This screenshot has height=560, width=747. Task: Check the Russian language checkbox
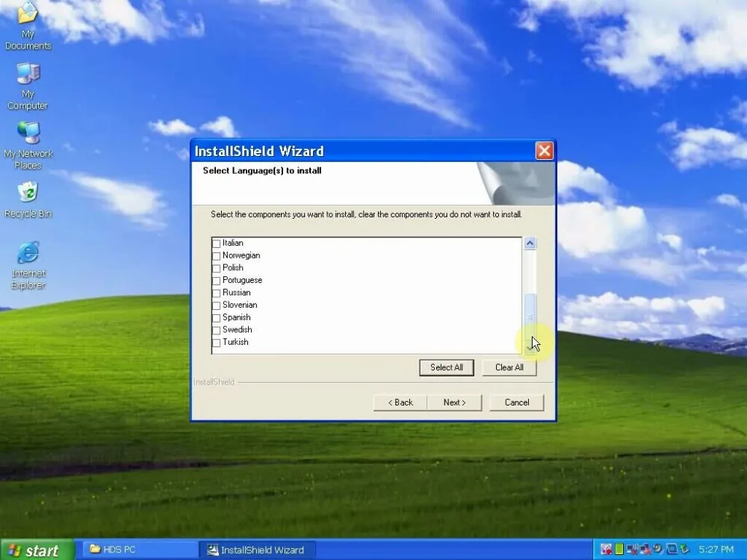pyautogui.click(x=217, y=293)
